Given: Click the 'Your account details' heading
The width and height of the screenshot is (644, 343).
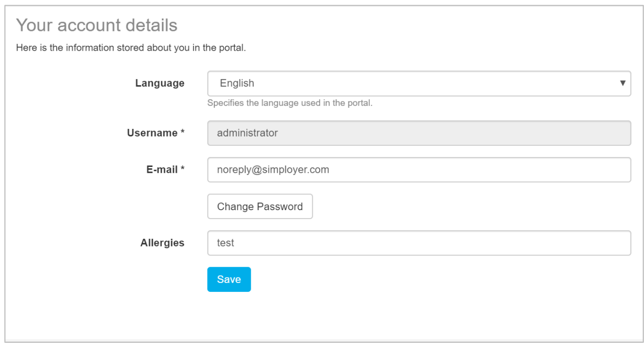Looking at the screenshot, I should [x=97, y=25].
